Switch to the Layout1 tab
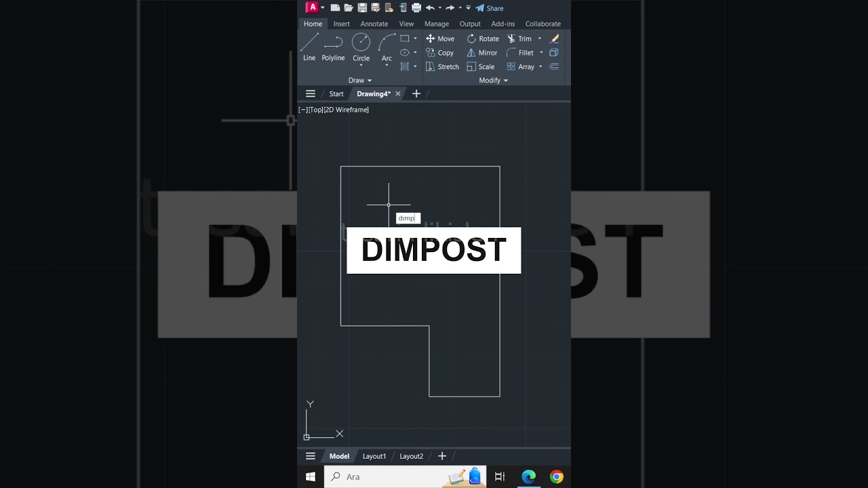This screenshot has width=868, height=488. click(374, 456)
